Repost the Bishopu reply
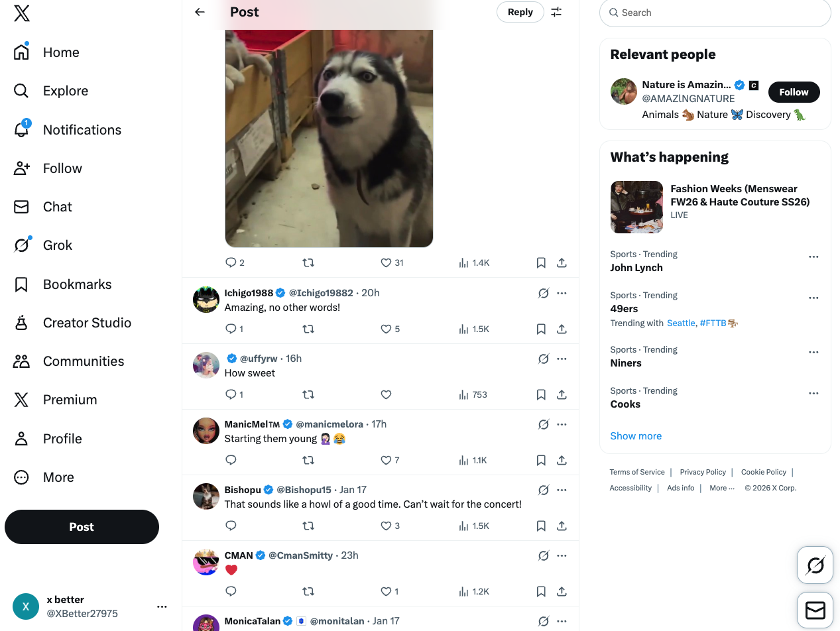This screenshot has height=631, width=840. (308, 526)
